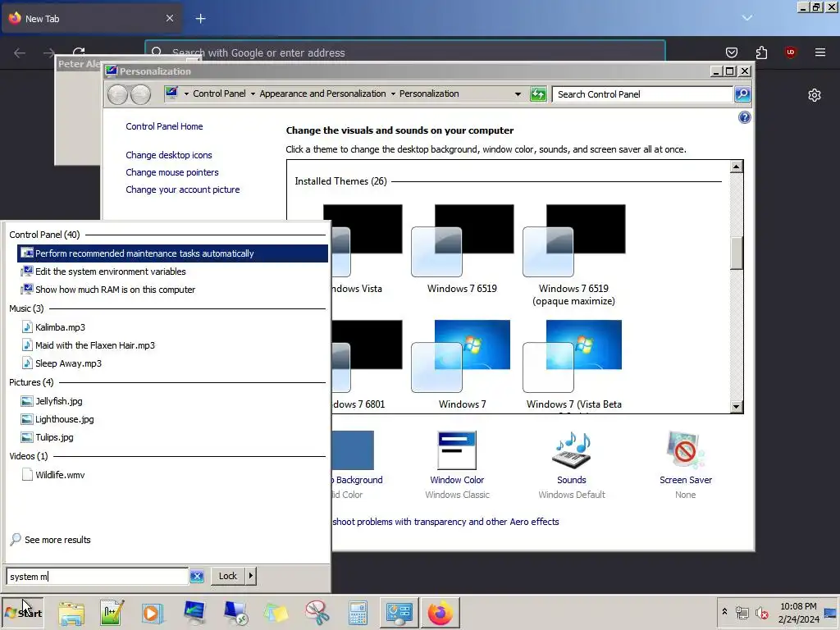
Task: Open Wildlife.wmv video result
Action: [172, 475]
